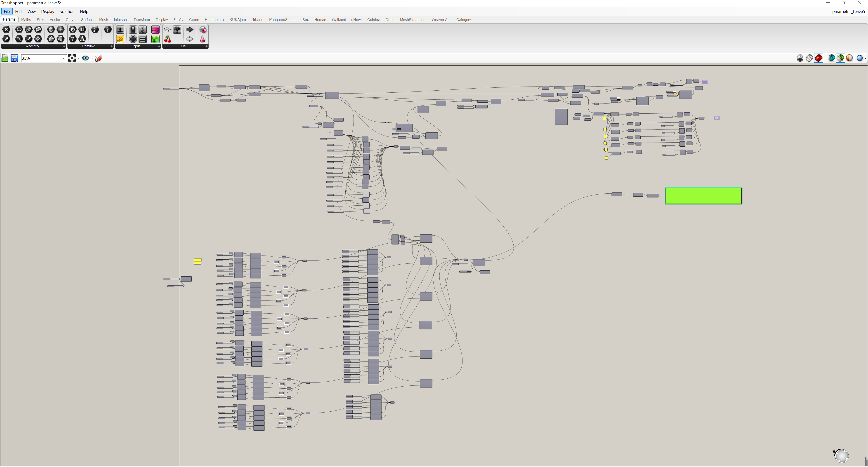868x467 pixels.
Task: Switch to the Kangaroo2 tab
Action: 278,20
